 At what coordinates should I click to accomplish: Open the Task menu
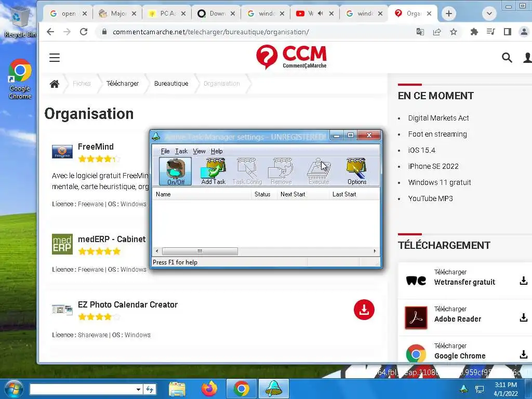click(x=181, y=151)
